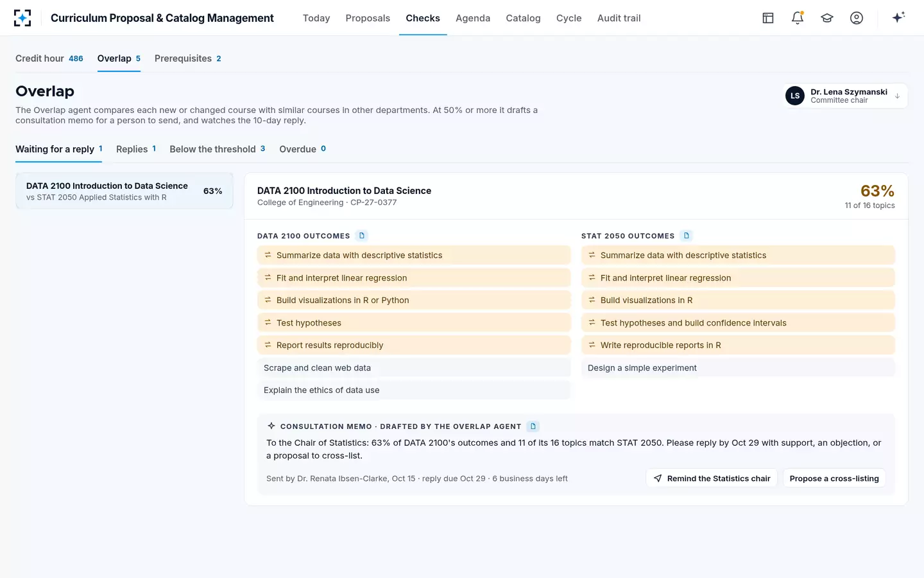View Below the threshold items
Viewport: 924px width, 578px height.
click(x=218, y=149)
